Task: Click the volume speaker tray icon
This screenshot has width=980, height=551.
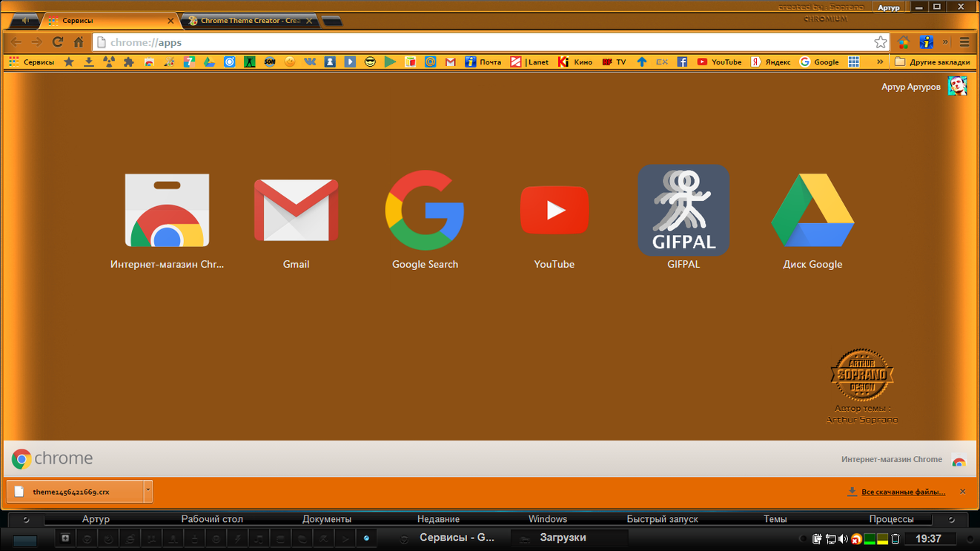Action: [844, 538]
